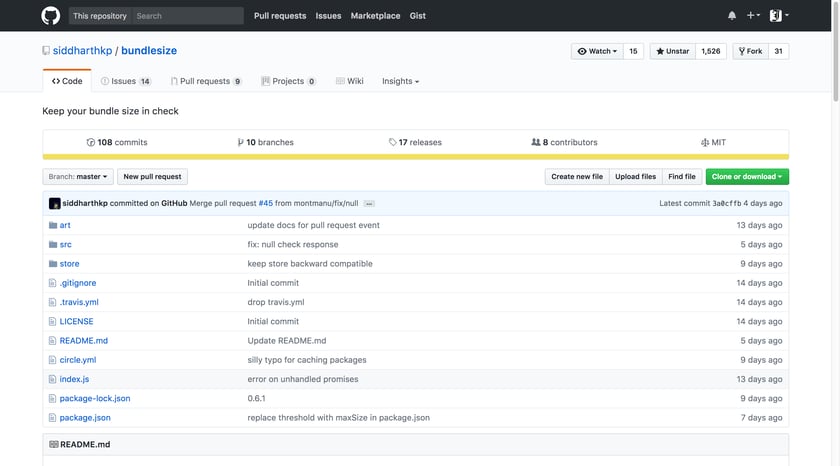
Task: Click the README.md row file icon
Action: click(52, 341)
